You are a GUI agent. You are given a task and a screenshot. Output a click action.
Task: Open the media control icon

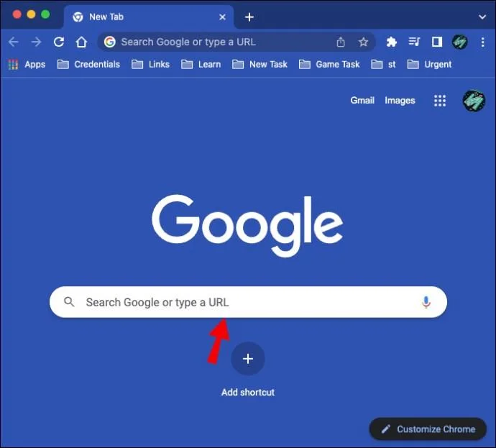(x=414, y=42)
